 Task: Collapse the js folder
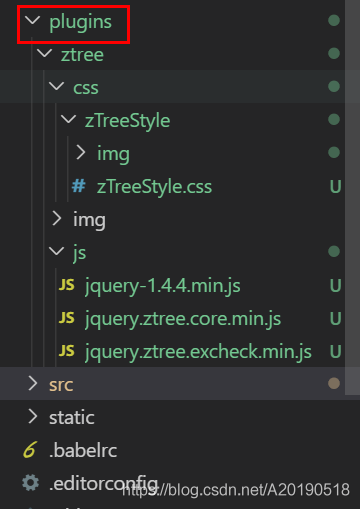(57, 251)
